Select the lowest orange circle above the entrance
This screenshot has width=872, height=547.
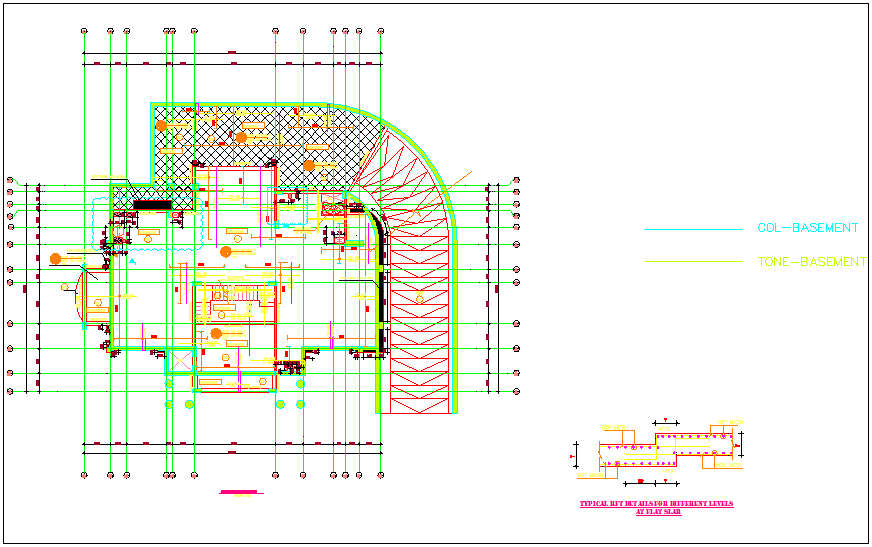pos(216,333)
